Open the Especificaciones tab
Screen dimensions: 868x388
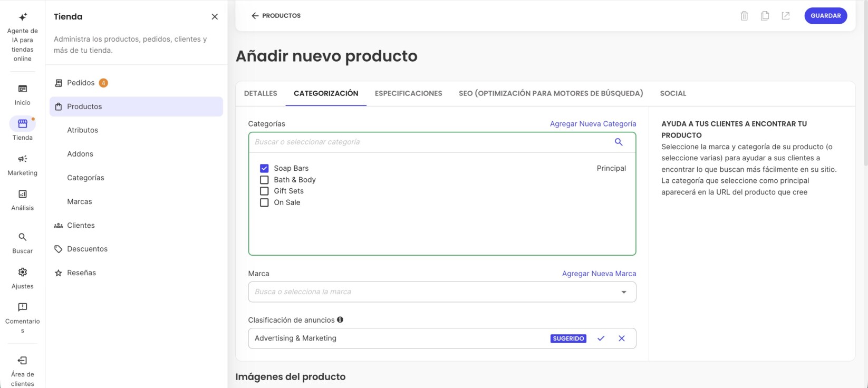coord(409,93)
